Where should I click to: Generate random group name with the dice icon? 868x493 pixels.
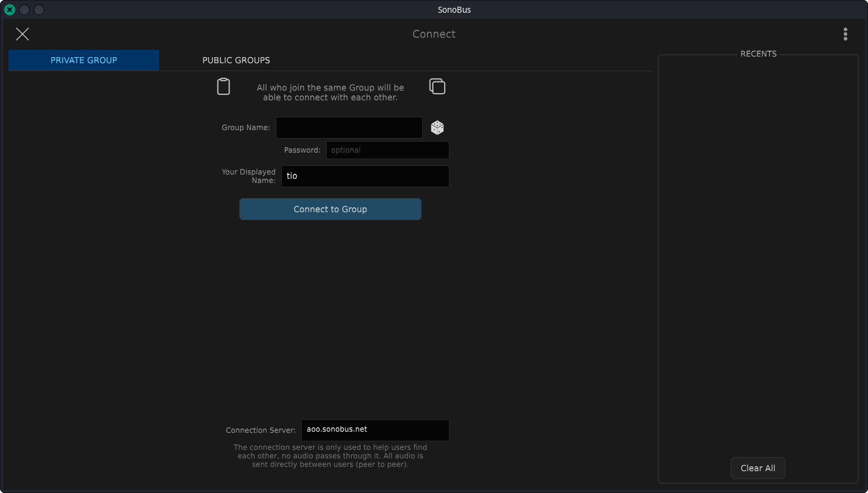[437, 128]
